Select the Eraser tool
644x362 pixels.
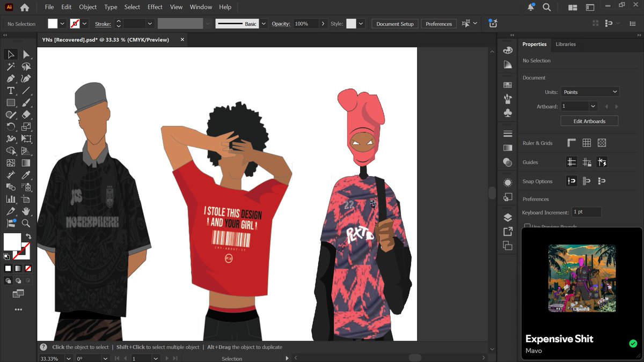26,115
